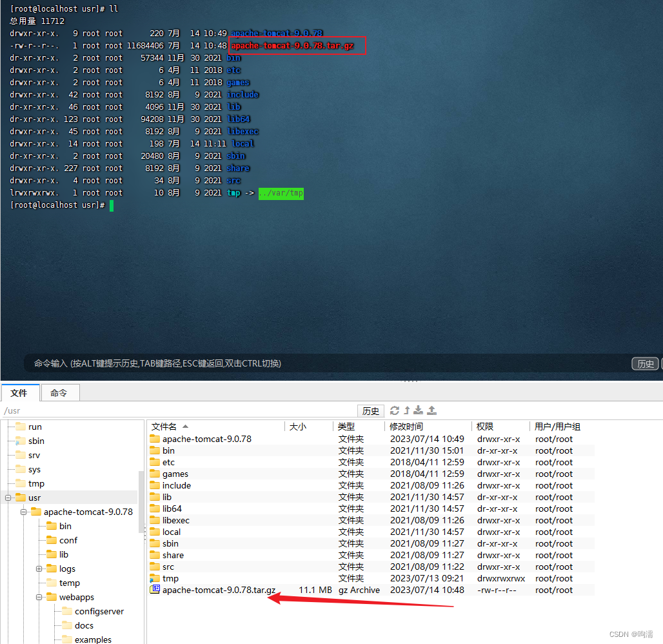
Task: Click the go-to-parent-directory up arrow icon
Action: pyautogui.click(x=407, y=410)
